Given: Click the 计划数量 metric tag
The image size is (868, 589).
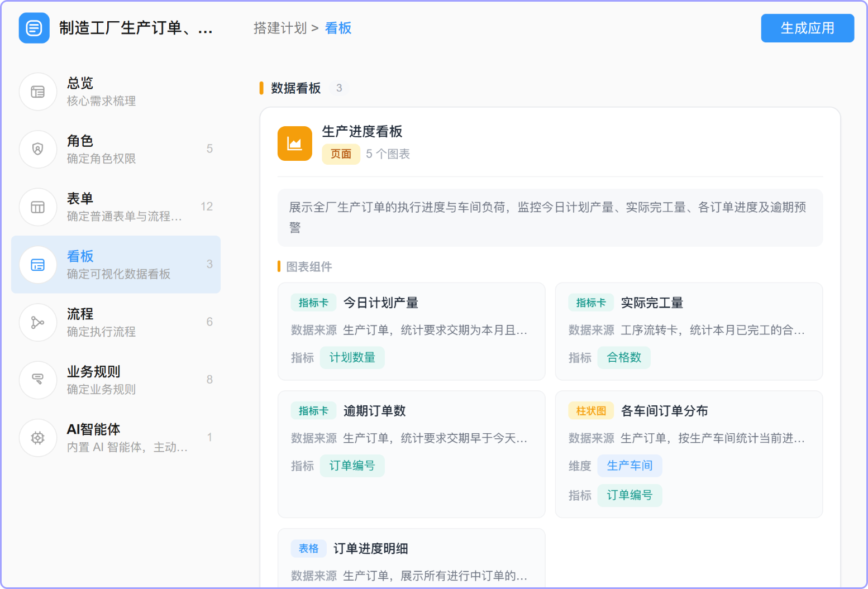Looking at the screenshot, I should pyautogui.click(x=352, y=358).
